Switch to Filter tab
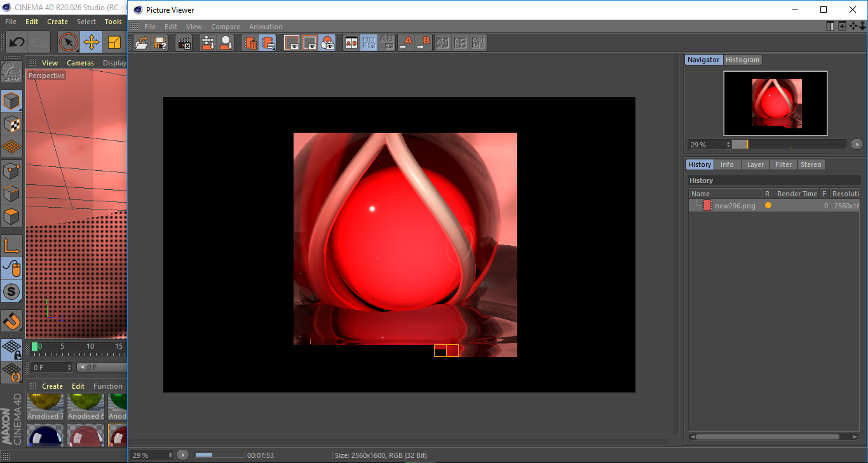 click(783, 164)
